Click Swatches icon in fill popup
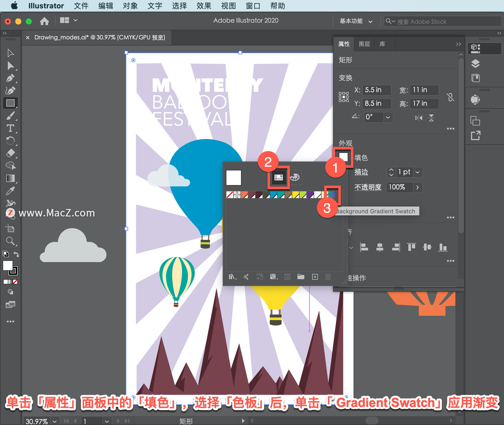 pos(279,177)
